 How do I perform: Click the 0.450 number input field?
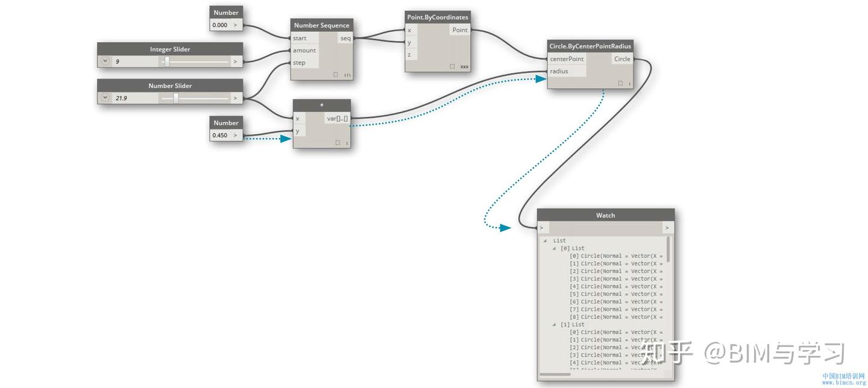pos(221,135)
